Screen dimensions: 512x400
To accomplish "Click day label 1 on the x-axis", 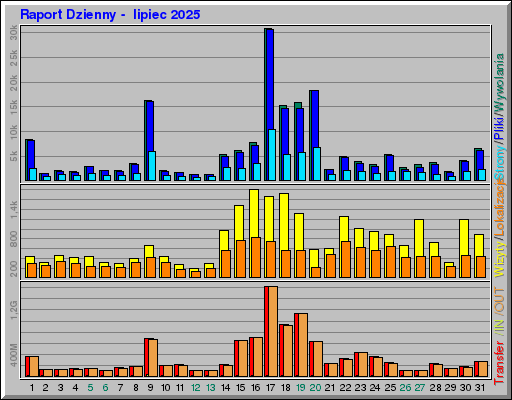I will coord(32,388).
